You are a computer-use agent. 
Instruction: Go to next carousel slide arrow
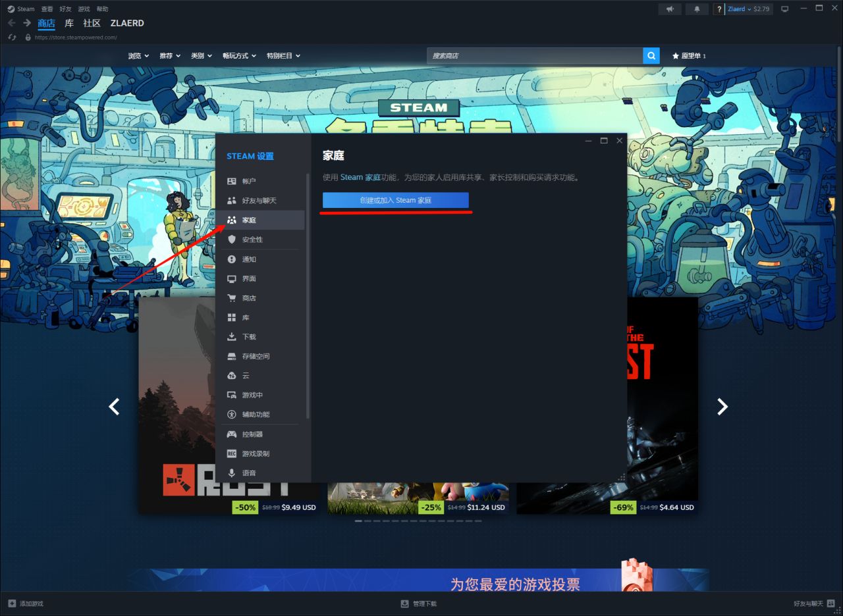tap(722, 407)
